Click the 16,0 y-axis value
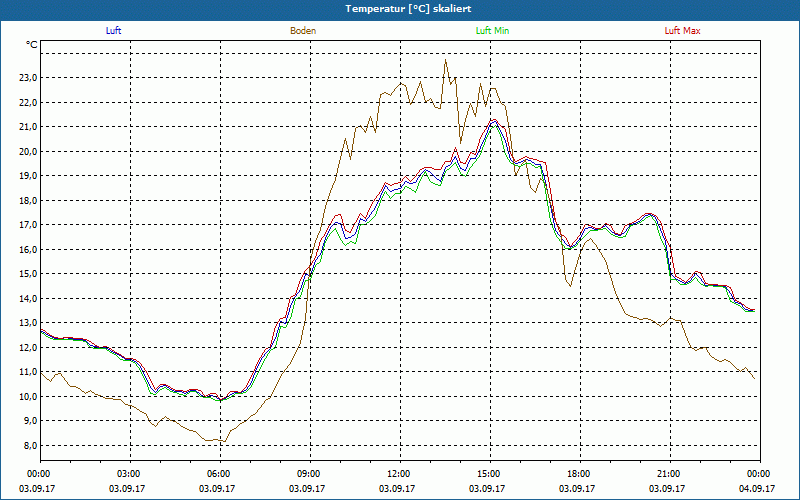This screenshot has width=800, height=500. [x=29, y=249]
